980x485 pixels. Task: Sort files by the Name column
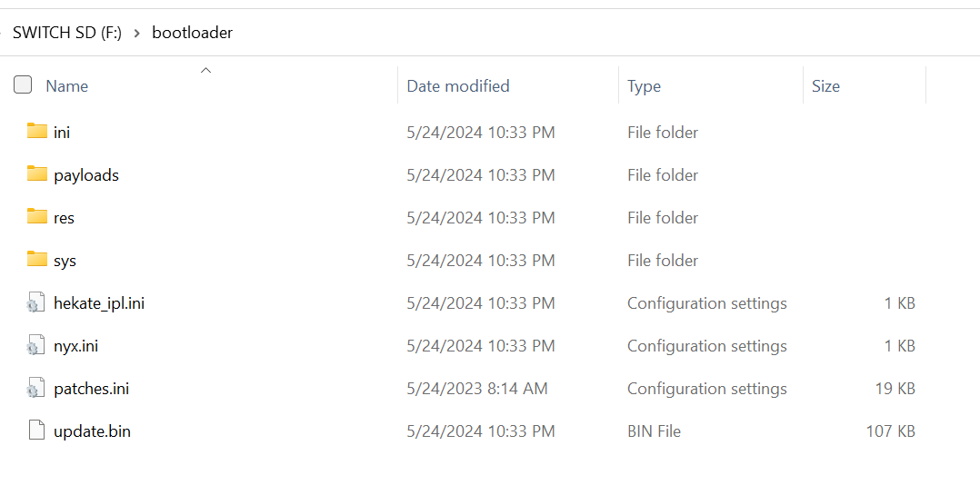click(x=67, y=85)
